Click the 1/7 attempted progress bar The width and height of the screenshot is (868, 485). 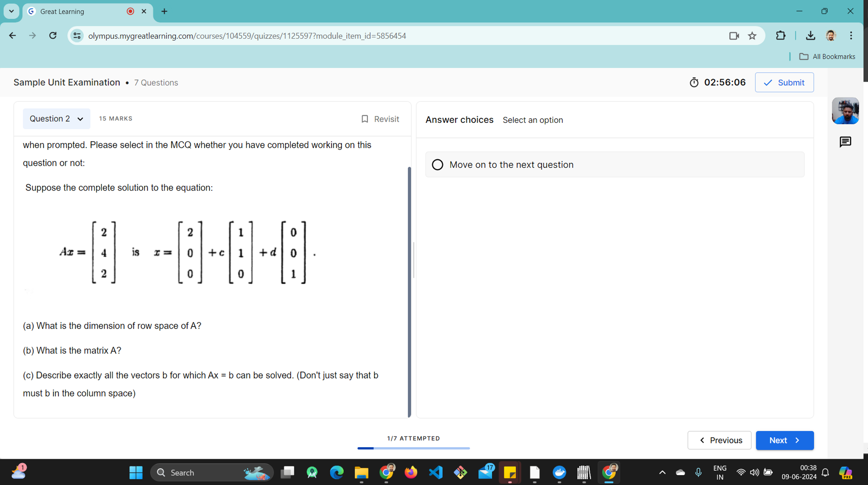[413, 448]
